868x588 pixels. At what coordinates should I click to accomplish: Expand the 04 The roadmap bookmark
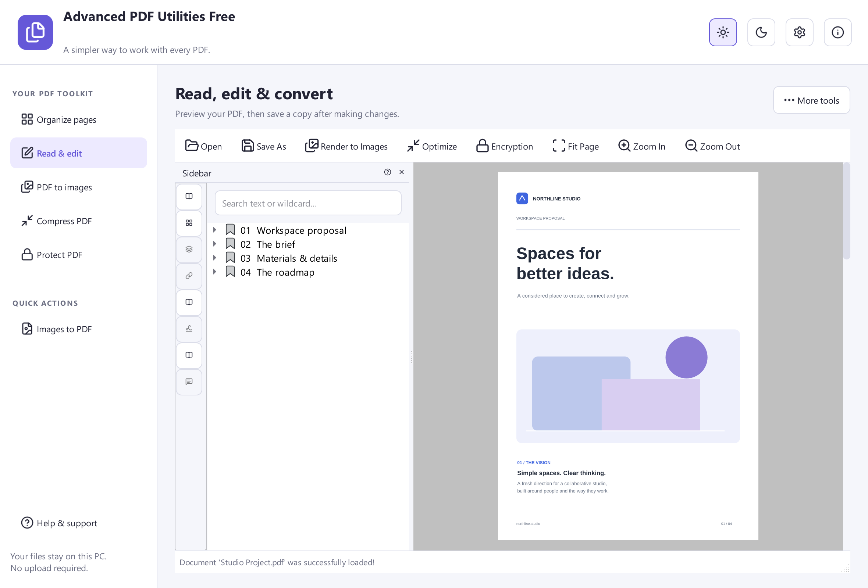(x=215, y=272)
